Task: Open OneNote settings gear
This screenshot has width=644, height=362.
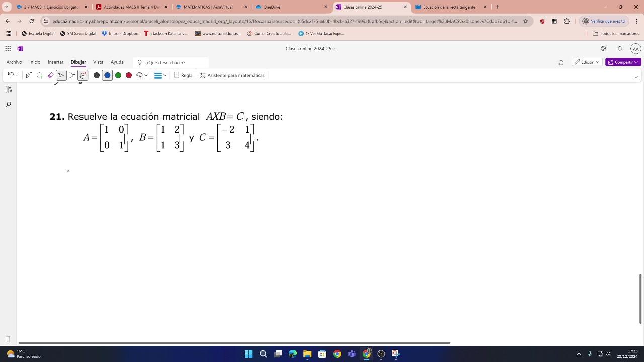Action: 604,49
